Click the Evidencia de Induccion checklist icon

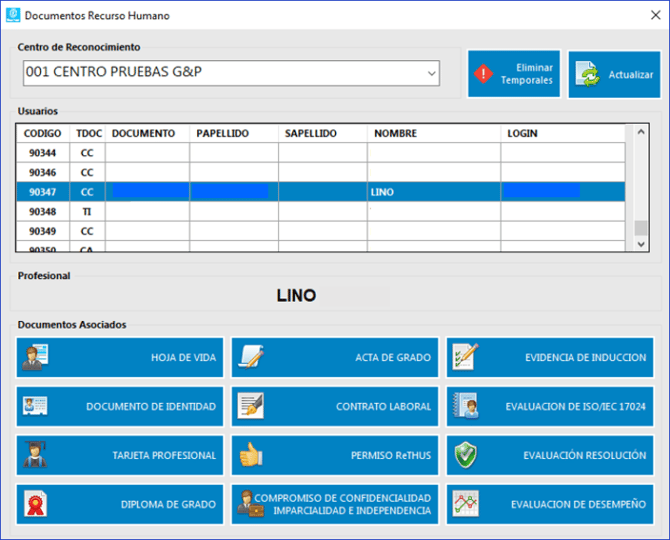pos(465,357)
